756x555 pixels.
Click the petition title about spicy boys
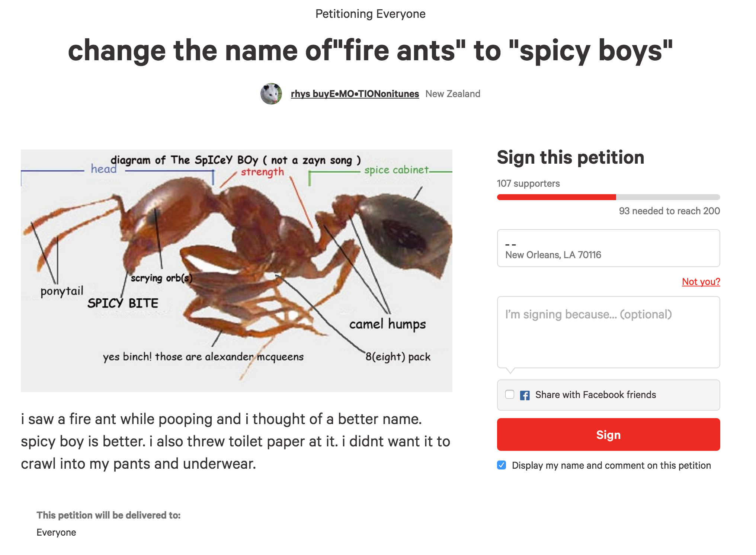(370, 50)
